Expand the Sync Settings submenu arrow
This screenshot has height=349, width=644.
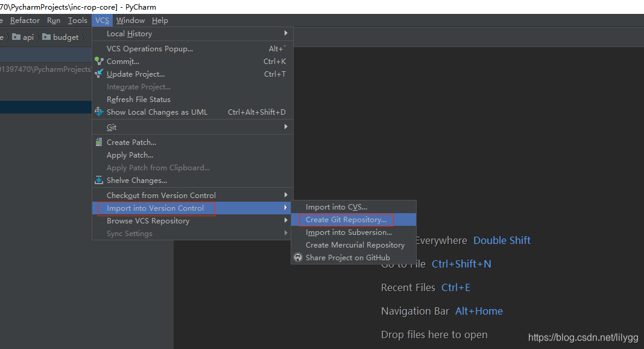286,232
